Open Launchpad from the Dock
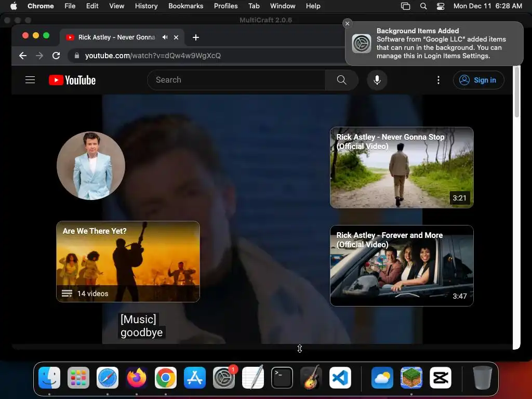532x399 pixels. 78,378
